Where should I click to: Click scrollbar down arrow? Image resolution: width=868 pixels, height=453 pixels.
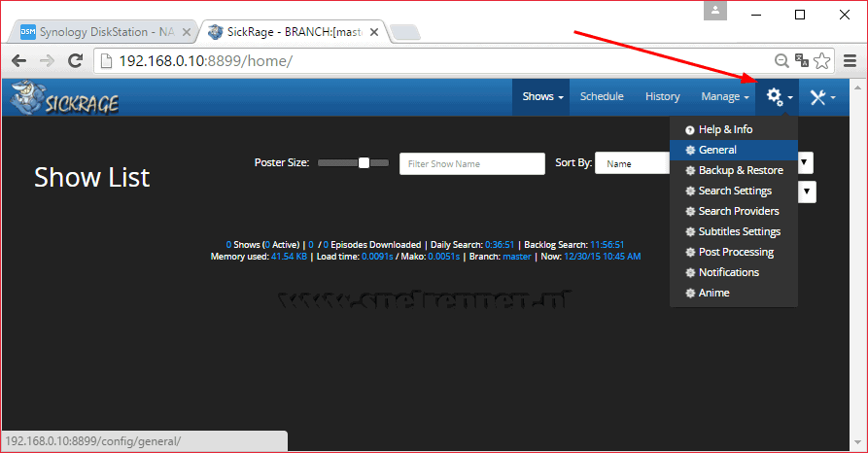(858, 442)
